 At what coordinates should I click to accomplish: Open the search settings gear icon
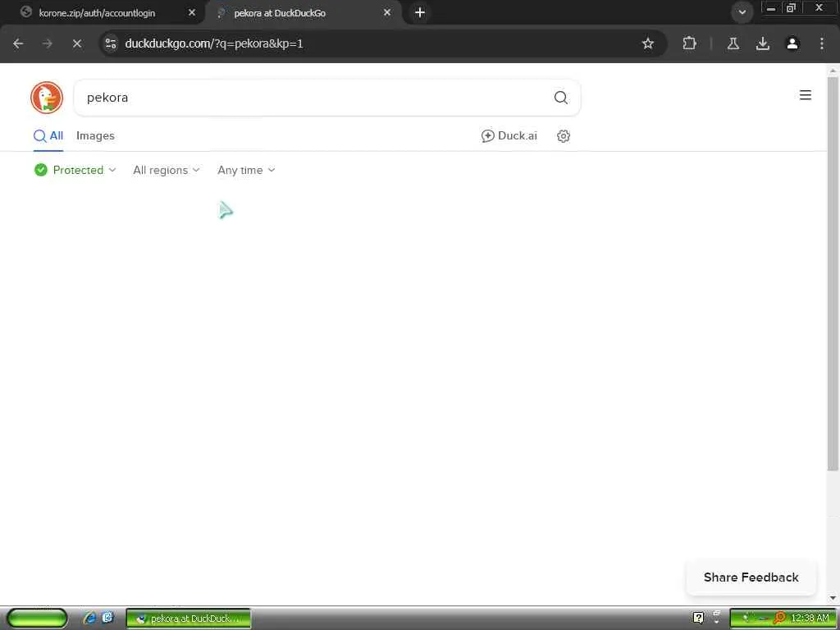[563, 136]
